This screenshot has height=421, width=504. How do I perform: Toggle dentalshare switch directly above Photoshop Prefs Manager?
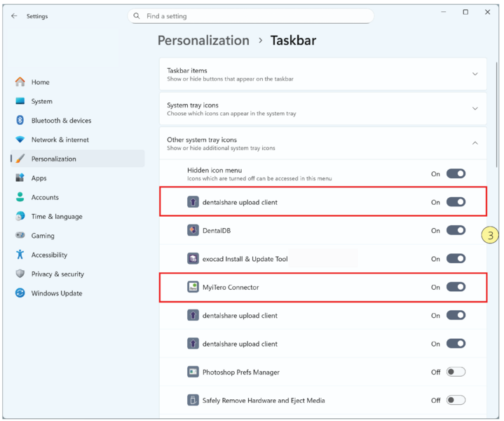456,343
